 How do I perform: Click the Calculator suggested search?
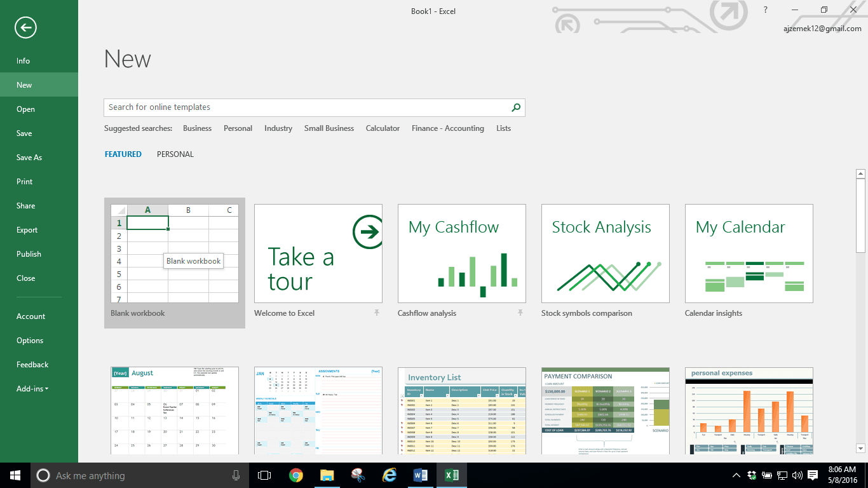coord(383,128)
